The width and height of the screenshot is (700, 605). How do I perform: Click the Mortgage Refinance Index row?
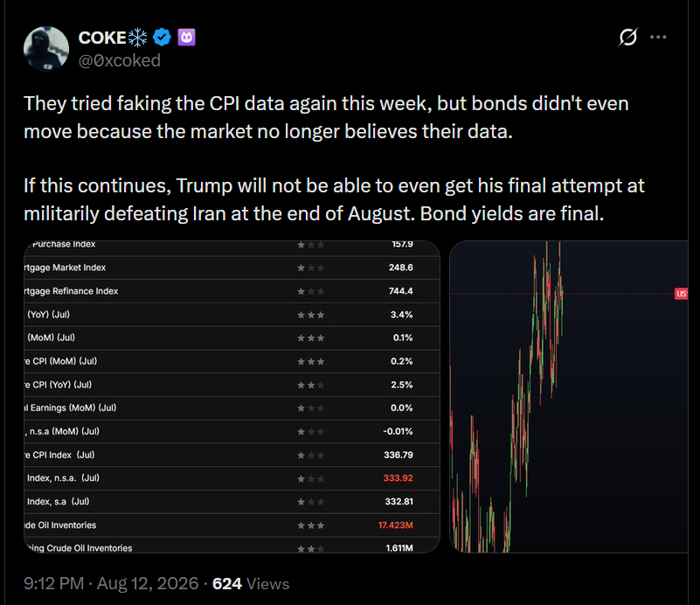coord(232,291)
